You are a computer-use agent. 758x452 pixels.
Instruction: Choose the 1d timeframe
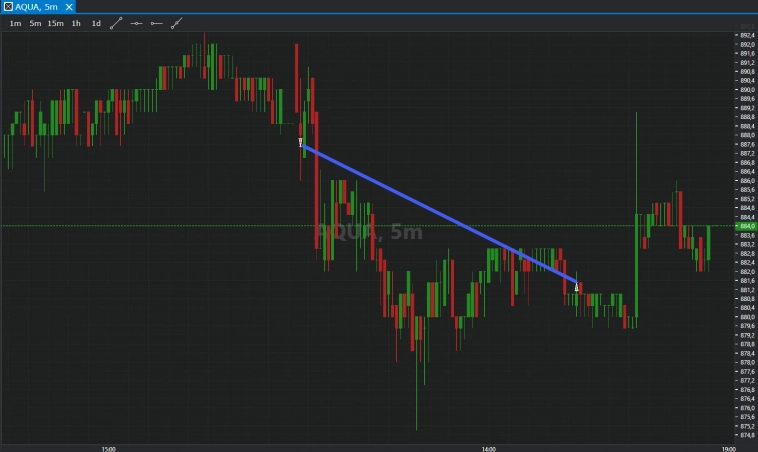[x=96, y=23]
